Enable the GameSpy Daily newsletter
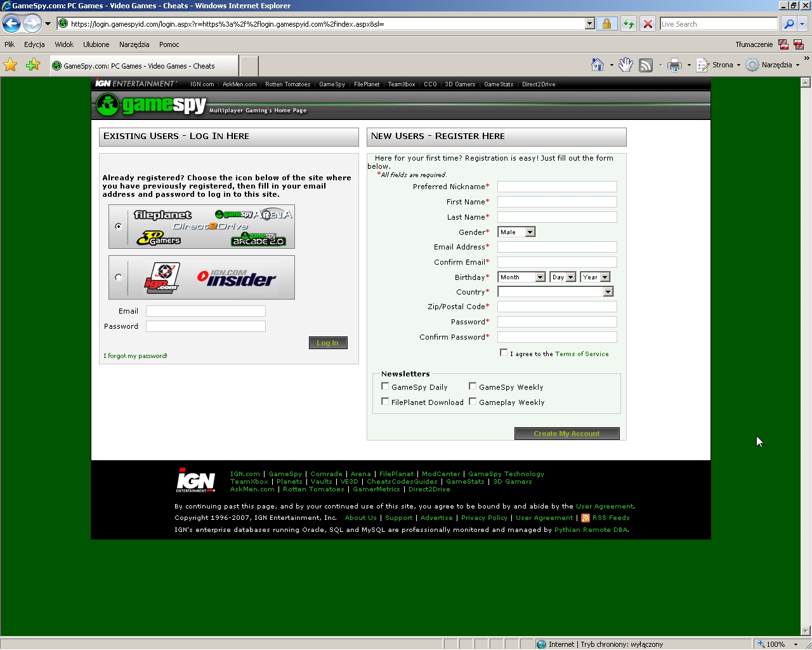The width and height of the screenshot is (812, 650). pos(385,386)
